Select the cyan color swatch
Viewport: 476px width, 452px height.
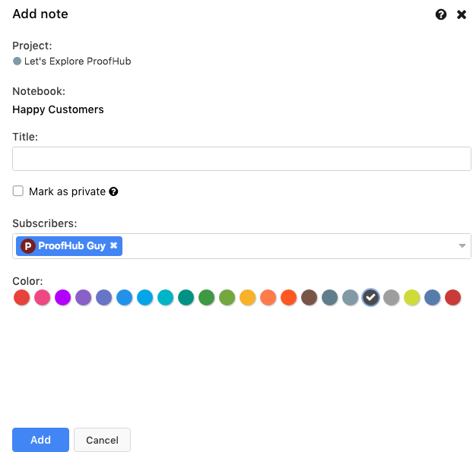point(166,297)
